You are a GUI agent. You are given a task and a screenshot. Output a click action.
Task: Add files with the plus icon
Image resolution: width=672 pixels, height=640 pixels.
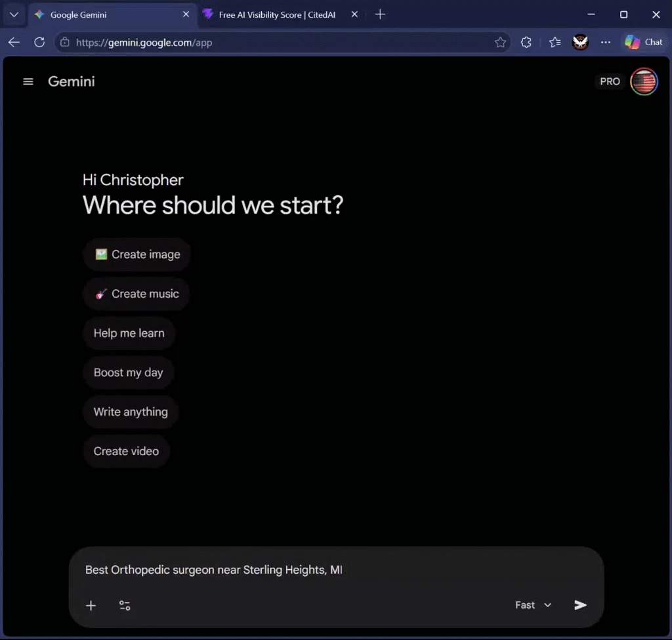(x=91, y=605)
